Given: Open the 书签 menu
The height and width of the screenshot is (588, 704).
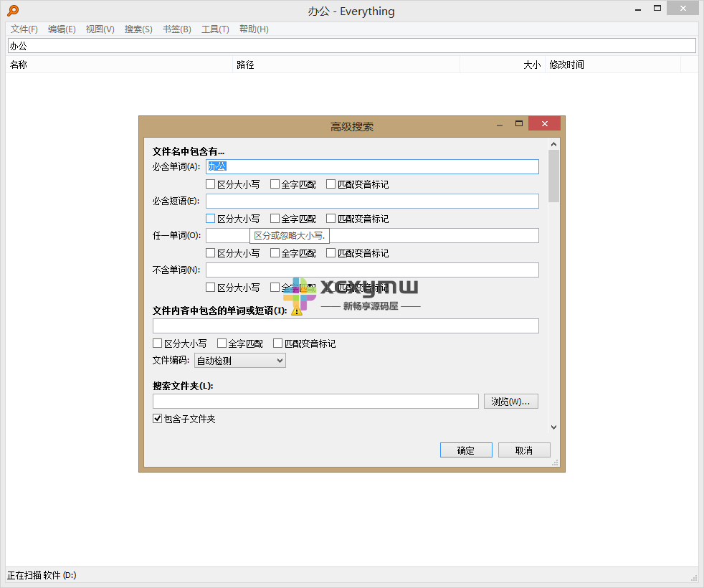Looking at the screenshot, I should tap(176, 29).
